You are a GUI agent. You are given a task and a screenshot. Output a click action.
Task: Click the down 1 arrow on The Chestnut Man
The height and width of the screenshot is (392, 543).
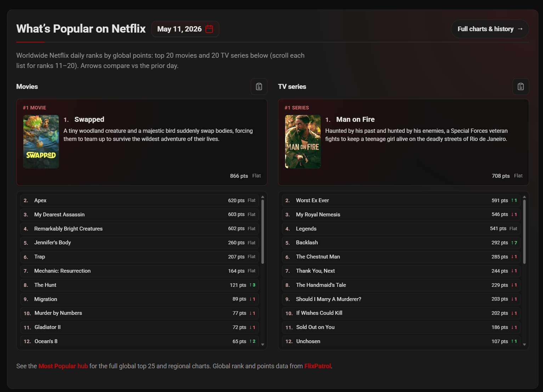[x=514, y=257]
